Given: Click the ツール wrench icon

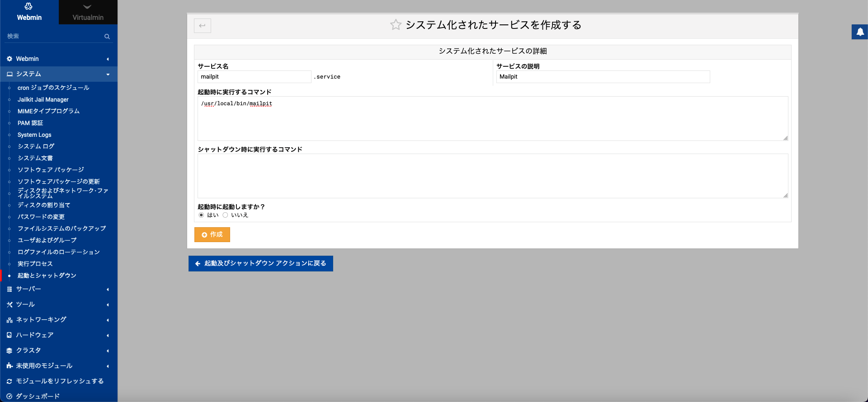Looking at the screenshot, I should 9,304.
